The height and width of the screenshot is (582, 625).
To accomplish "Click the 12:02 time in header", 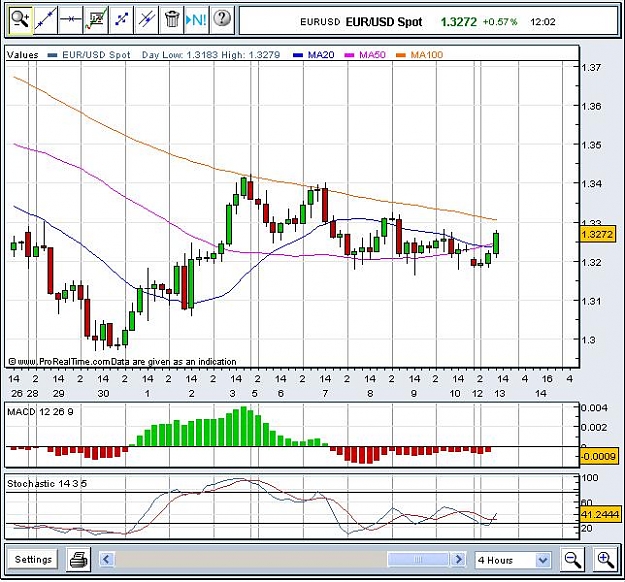I will pyautogui.click(x=542, y=22).
